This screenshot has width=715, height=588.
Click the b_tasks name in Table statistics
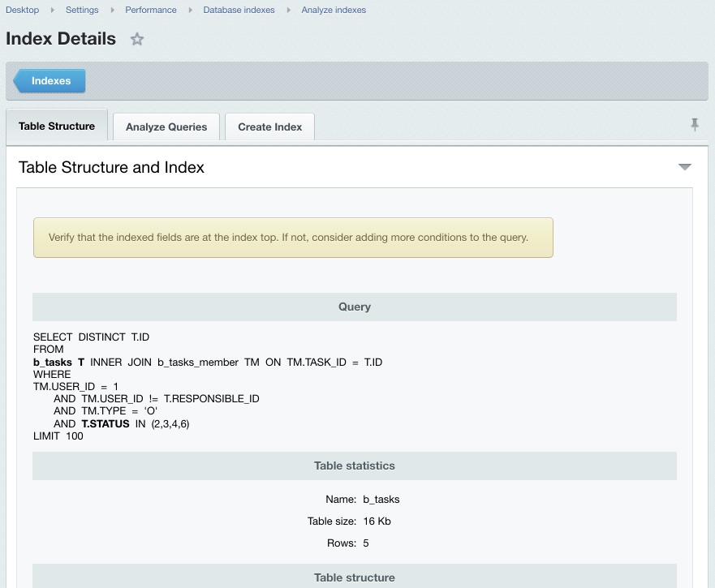tap(381, 499)
